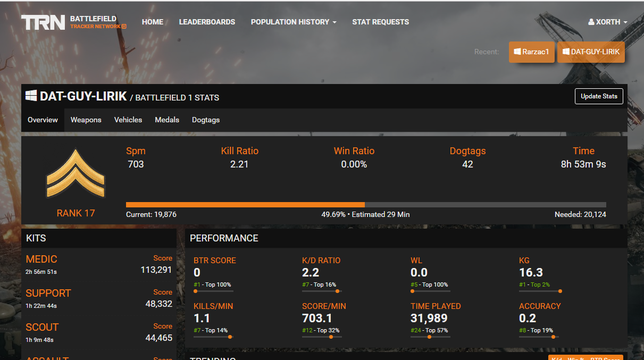Click the '#7 - Top 16%' ranking text
Image resolution: width=644 pixels, height=360 pixels.
click(x=319, y=284)
